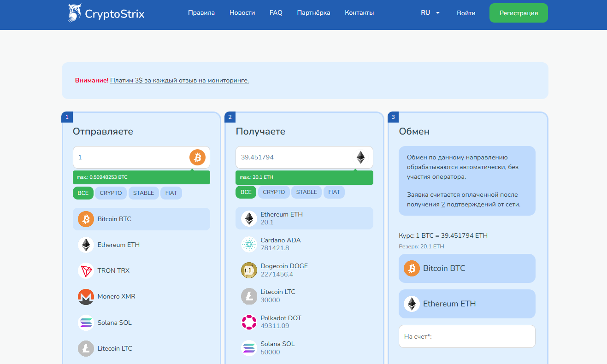The height and width of the screenshot is (364, 607).
Task: Click Ethereum icon in receive amount field
Action: [360, 158]
